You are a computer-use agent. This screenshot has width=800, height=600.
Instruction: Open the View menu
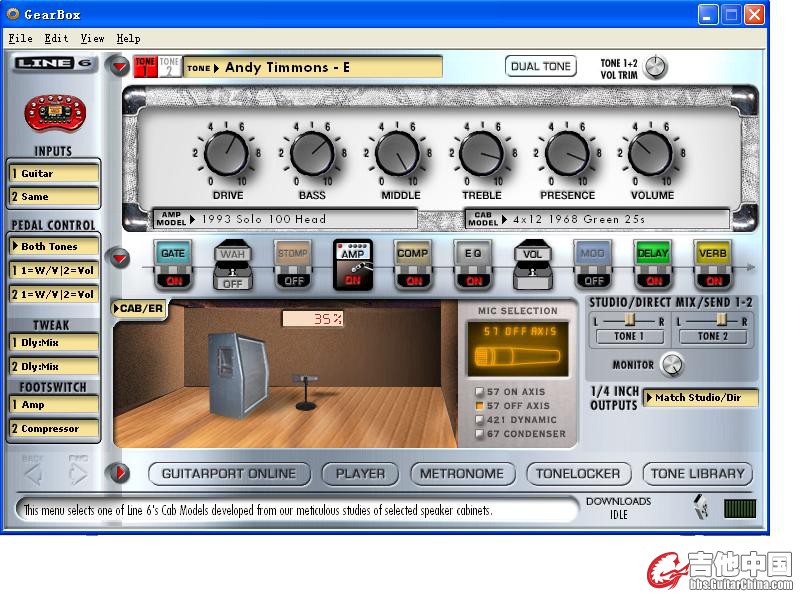click(92, 38)
